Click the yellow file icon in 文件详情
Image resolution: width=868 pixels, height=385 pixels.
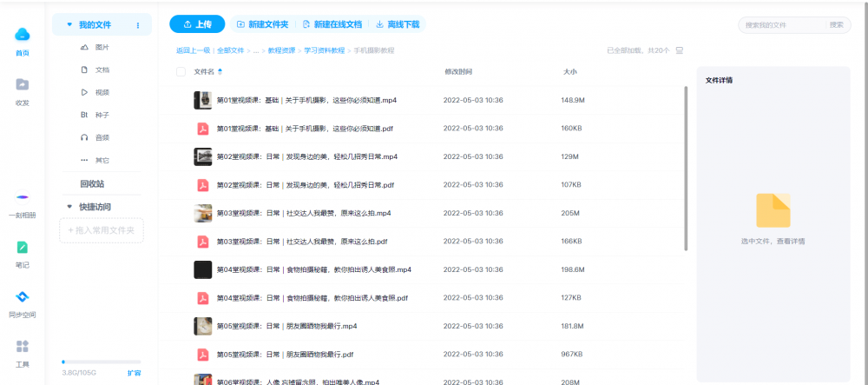(x=773, y=210)
